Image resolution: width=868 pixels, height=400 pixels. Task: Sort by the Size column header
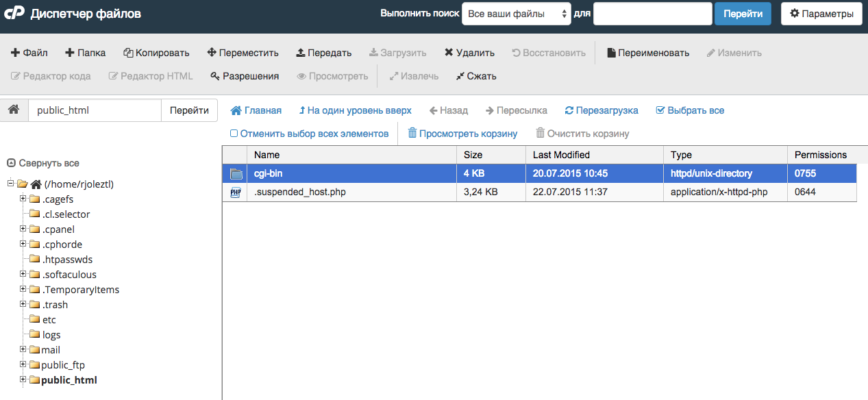click(x=491, y=155)
